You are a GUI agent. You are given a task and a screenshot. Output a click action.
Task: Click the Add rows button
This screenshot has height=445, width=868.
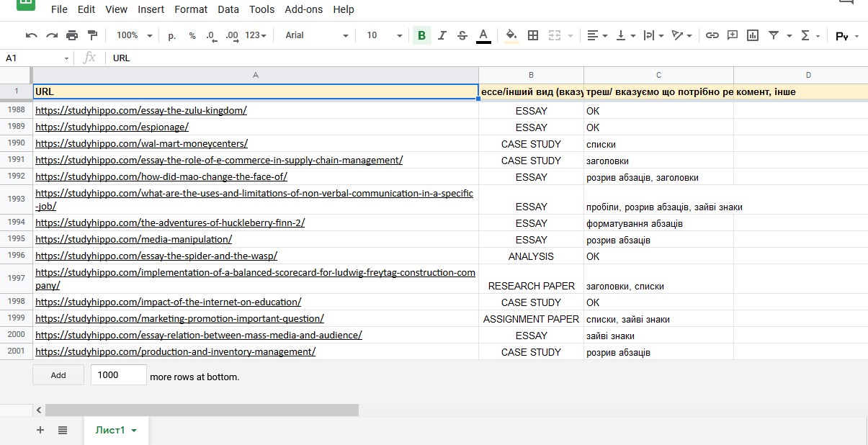coord(58,375)
